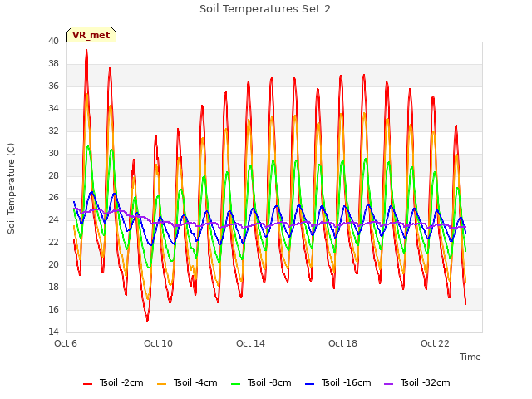Toggle Tsoil -8cm legend entry

click(261, 382)
